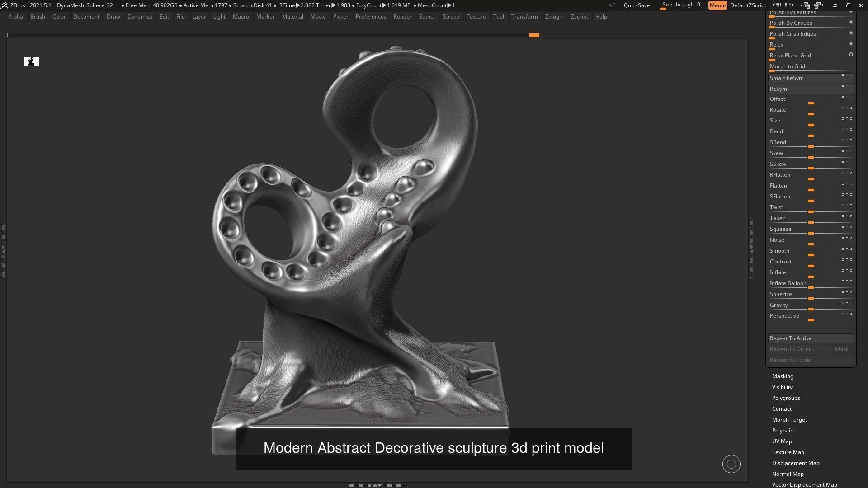Image resolution: width=868 pixels, height=488 pixels.
Task: Click the orange timeline marker above canvas
Action: [x=534, y=35]
